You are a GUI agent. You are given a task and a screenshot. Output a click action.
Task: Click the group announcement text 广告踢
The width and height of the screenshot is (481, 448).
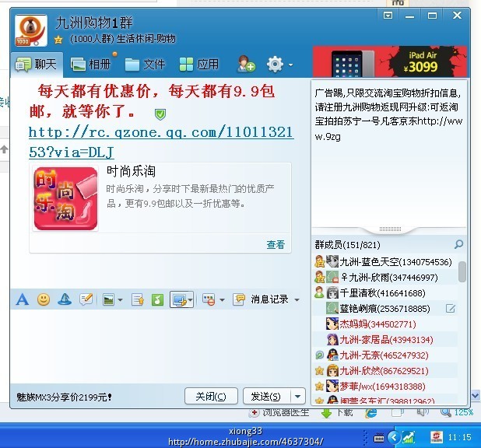[388, 114]
